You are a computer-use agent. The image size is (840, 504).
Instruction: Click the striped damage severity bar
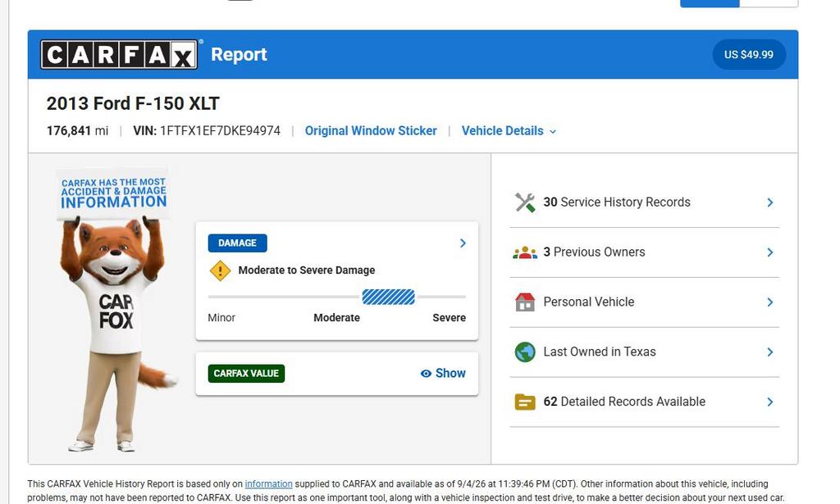[388, 297]
